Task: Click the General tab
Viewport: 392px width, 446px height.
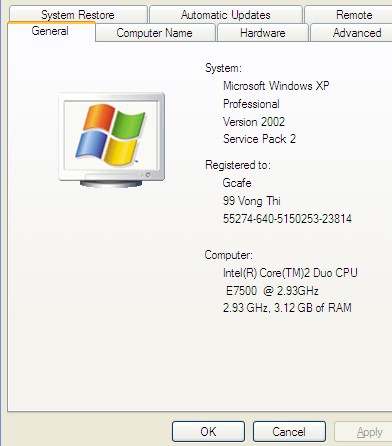Action: point(51,31)
